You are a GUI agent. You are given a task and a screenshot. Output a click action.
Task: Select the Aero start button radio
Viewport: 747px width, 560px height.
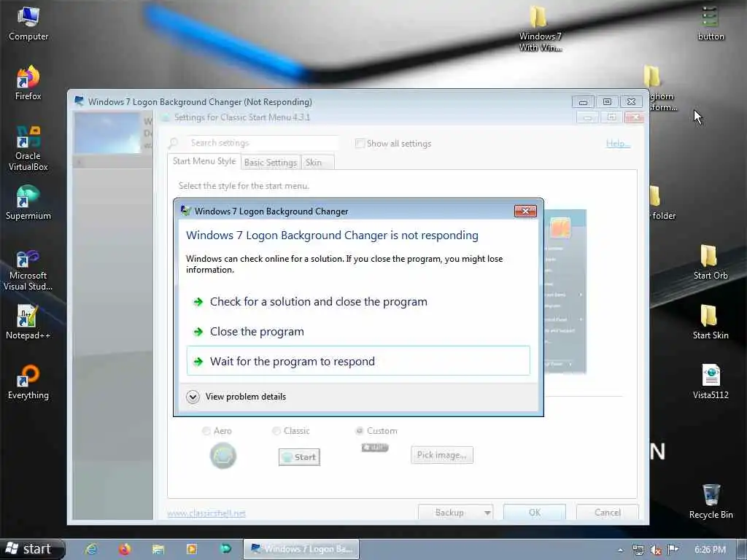(x=206, y=431)
